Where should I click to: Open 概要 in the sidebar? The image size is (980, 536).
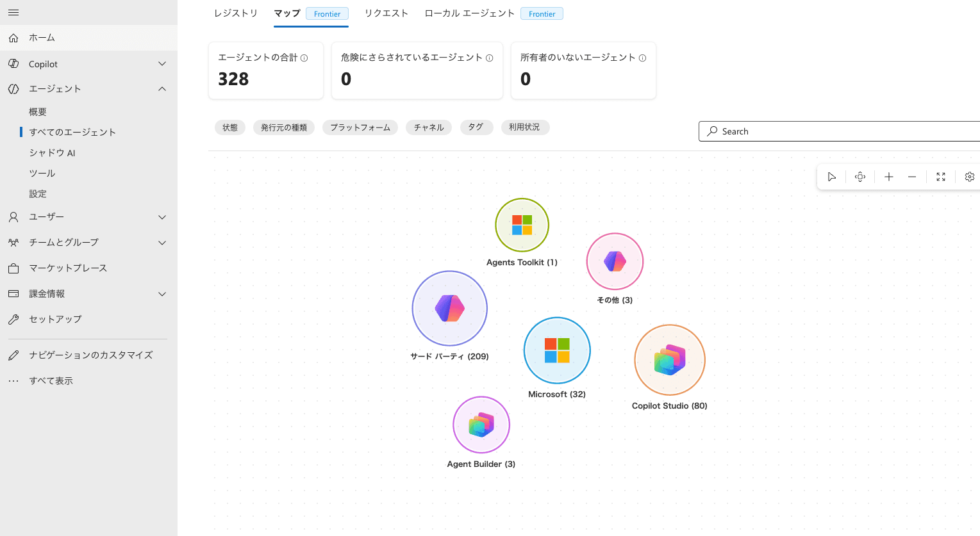tap(38, 112)
